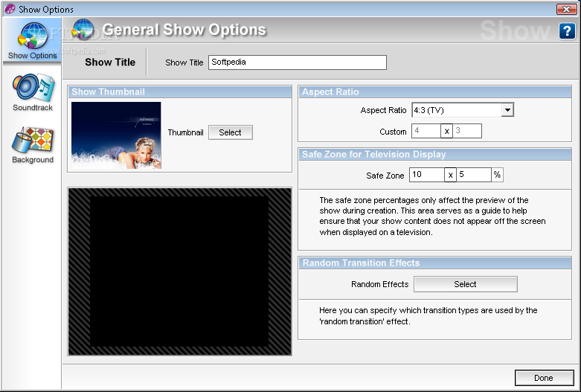This screenshot has width=581, height=392.
Task: Click the Show Title text field
Action: 297,62
